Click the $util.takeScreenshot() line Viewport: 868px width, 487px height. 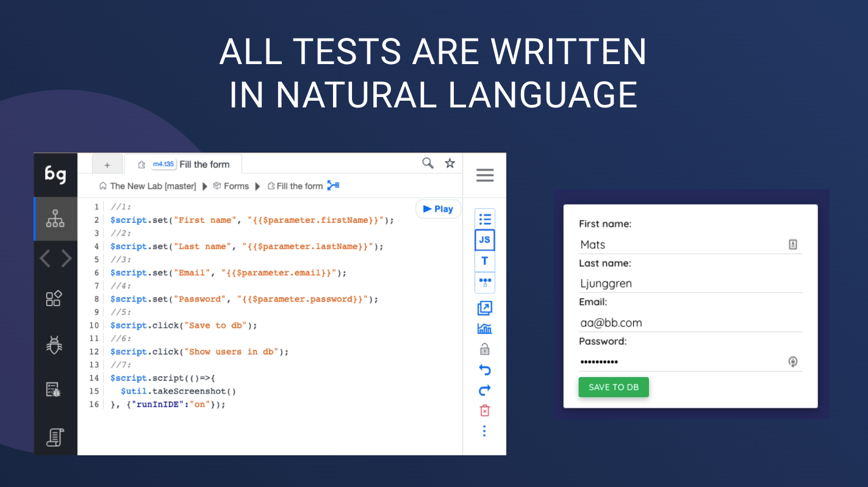178,391
